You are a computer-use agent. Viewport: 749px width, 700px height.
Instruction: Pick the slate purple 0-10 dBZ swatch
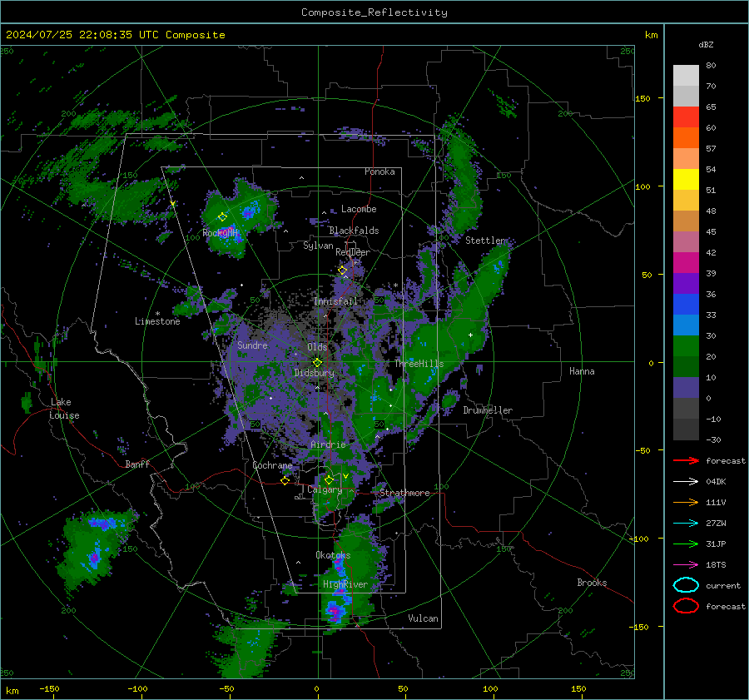(x=686, y=388)
